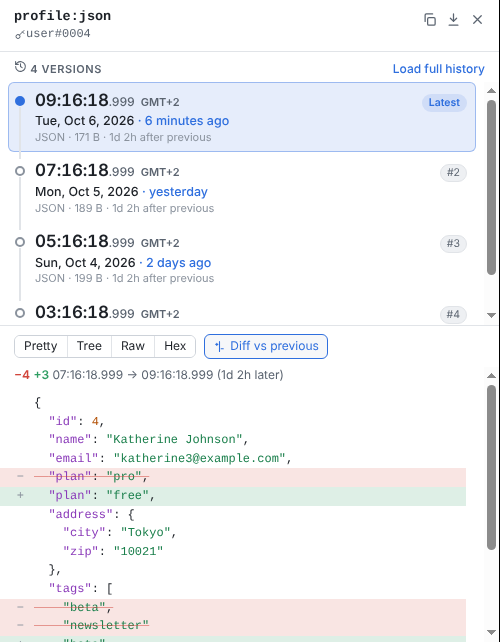Click the "id": 4 line

pos(77,421)
